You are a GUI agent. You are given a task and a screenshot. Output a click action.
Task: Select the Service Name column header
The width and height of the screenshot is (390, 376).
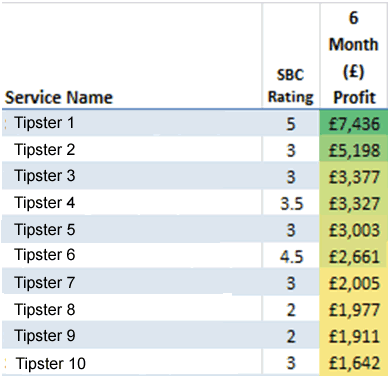(x=59, y=98)
